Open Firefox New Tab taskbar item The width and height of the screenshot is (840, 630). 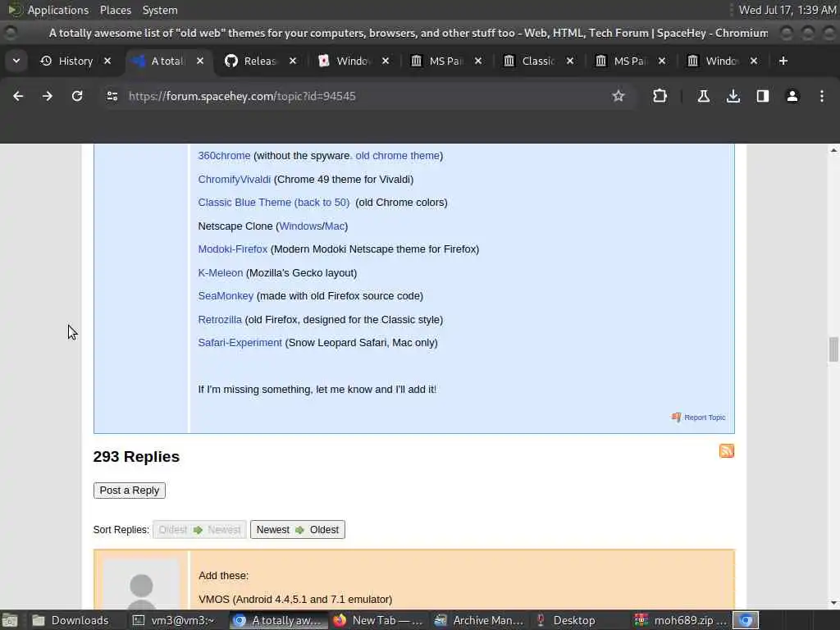pyautogui.click(x=378, y=620)
